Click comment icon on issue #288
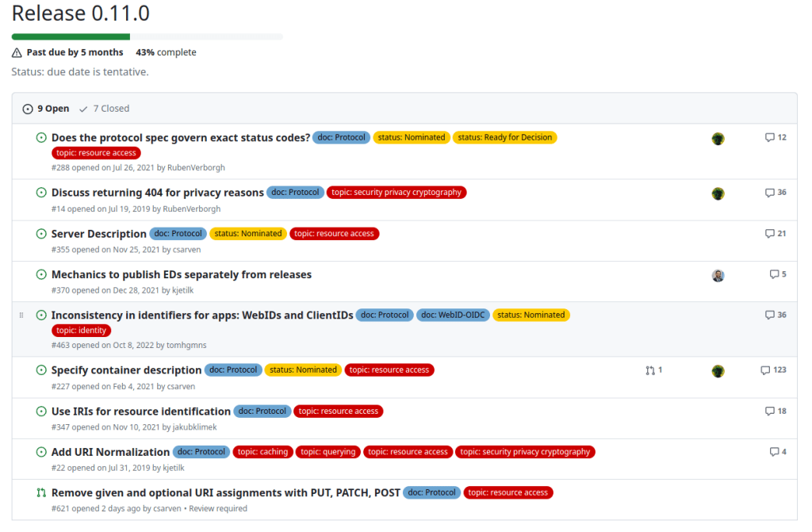 click(769, 137)
